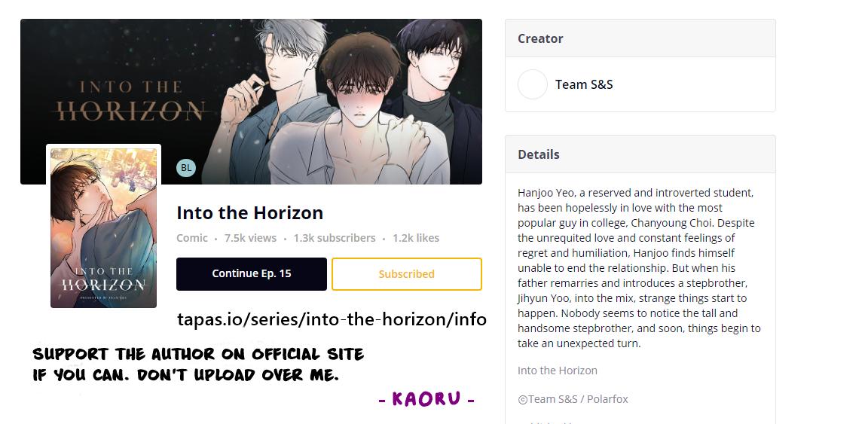Click the Team S&S creator avatar
The width and height of the screenshot is (868, 424).
click(x=533, y=84)
